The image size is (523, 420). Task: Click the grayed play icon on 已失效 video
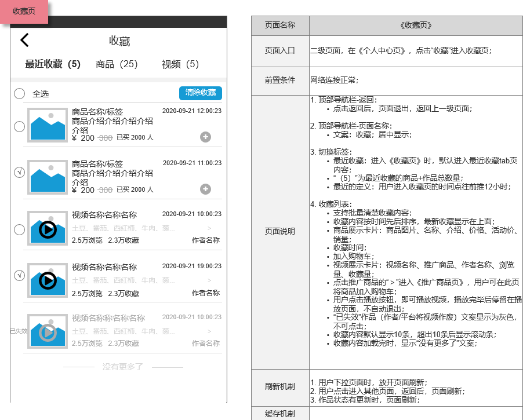point(49,332)
